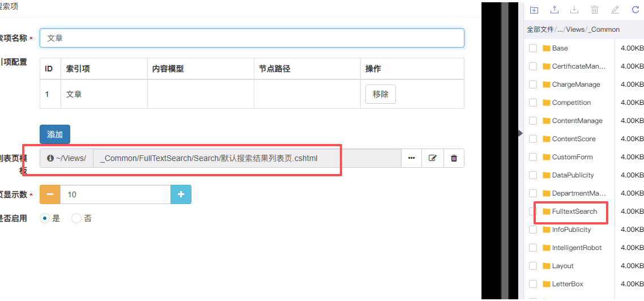Click the new folder icon
This screenshot has width=644, height=301.
(x=534, y=10)
